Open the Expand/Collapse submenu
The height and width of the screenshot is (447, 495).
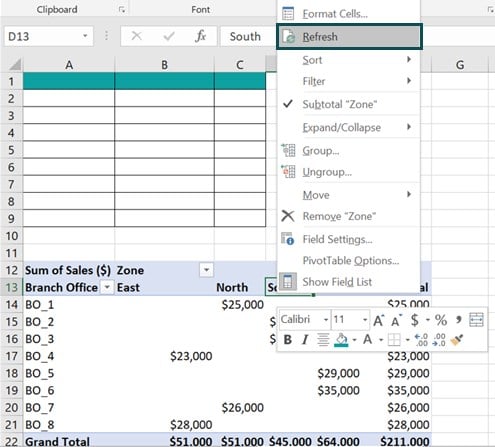[348, 127]
